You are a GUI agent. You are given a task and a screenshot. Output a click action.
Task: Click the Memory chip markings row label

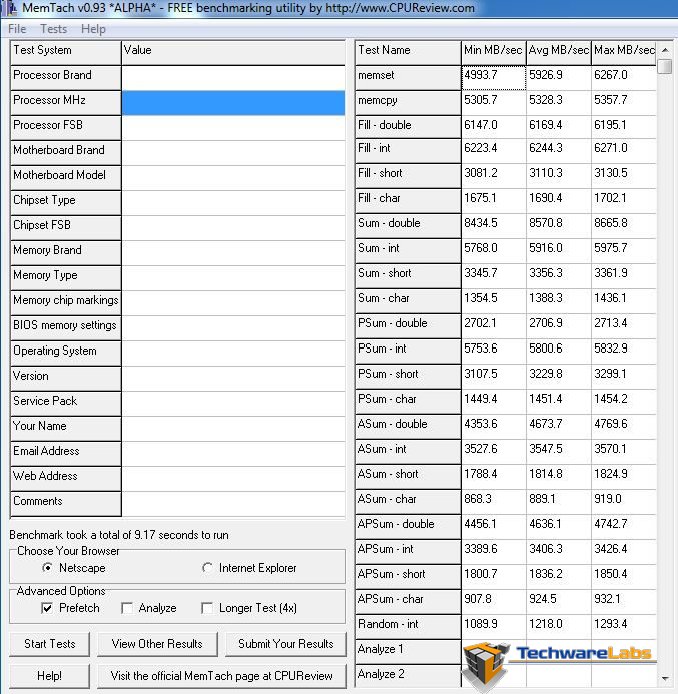pyautogui.click(x=65, y=303)
